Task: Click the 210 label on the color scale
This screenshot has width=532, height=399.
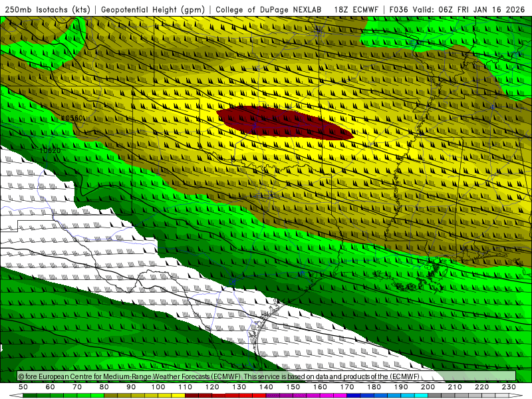Action: tap(455, 387)
